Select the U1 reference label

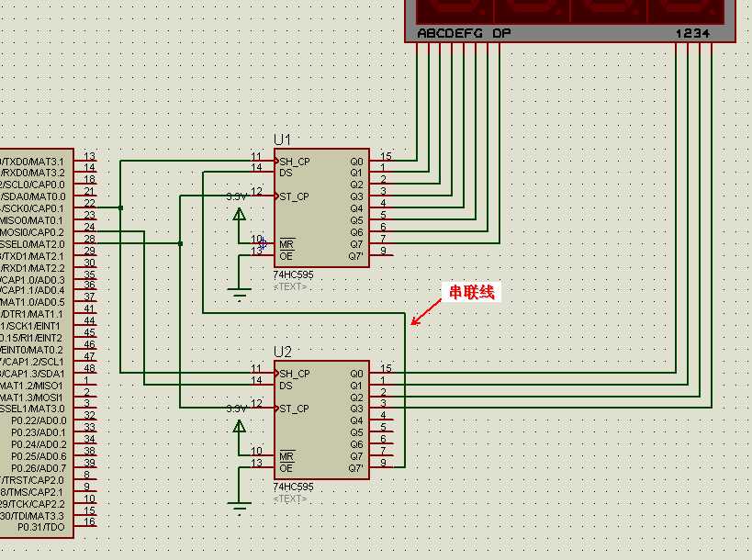[283, 140]
